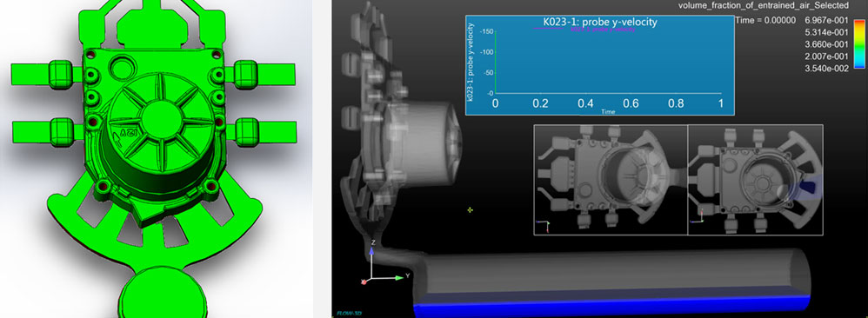868x318 pixels.
Task: Select the left inset casting view
Action: point(611,180)
